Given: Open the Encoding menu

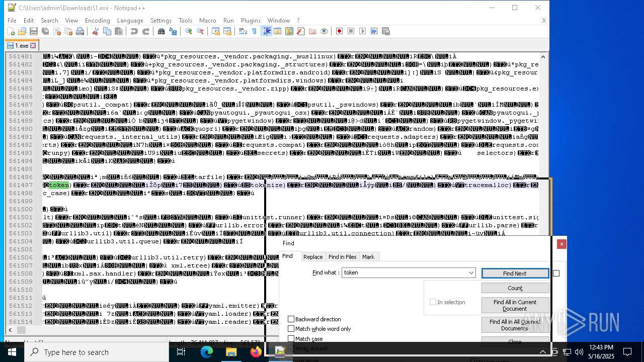Looking at the screenshot, I should click(x=97, y=21).
